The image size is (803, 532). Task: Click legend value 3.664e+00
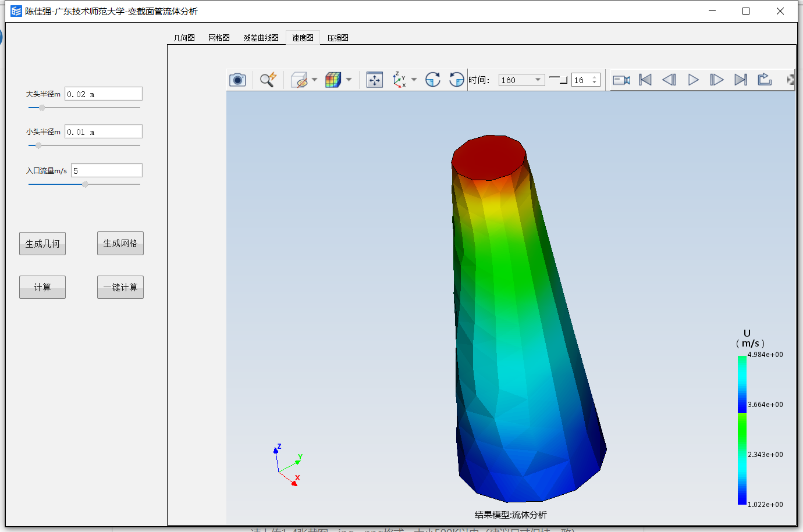coord(765,405)
